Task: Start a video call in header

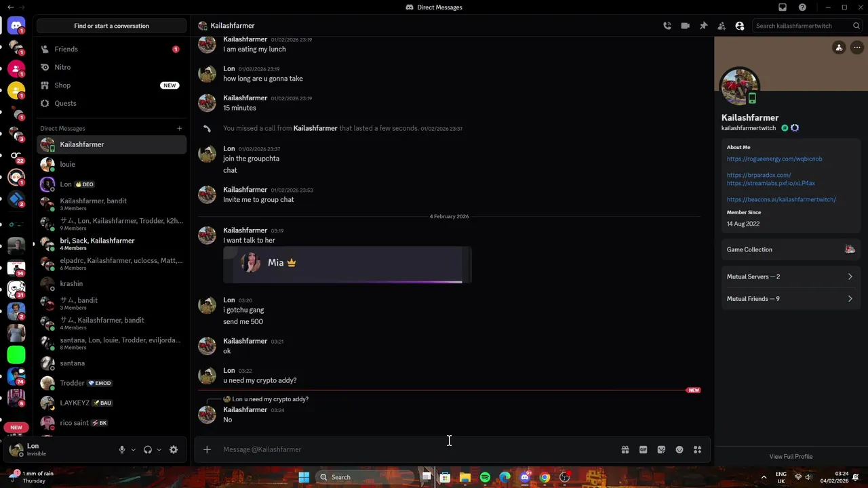Action: (x=686, y=26)
